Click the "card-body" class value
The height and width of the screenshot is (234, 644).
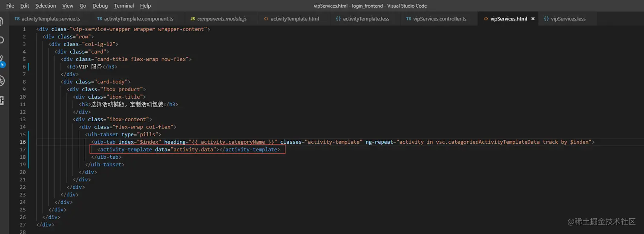[111, 82]
